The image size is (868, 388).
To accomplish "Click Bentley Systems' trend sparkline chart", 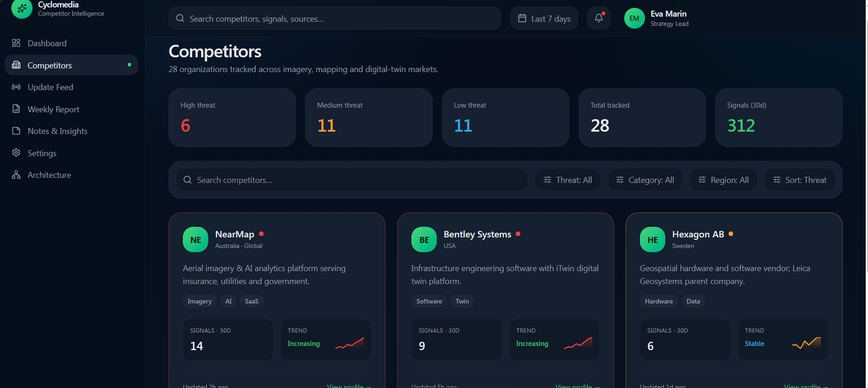I will pyautogui.click(x=578, y=343).
